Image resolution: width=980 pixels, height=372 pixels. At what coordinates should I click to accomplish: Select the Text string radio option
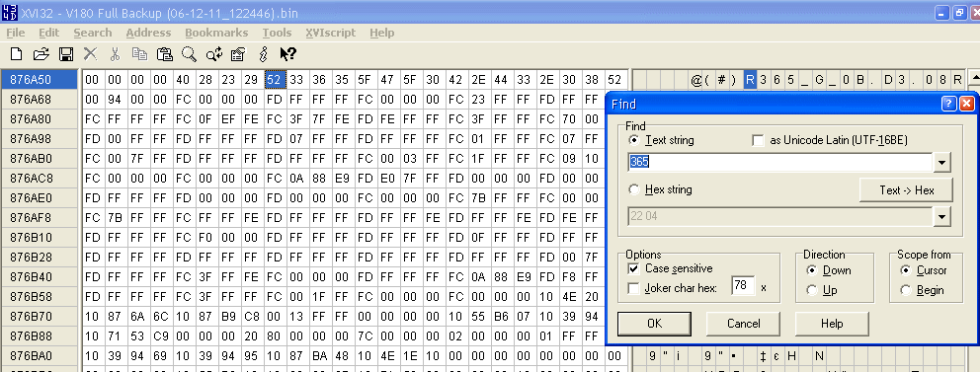tap(634, 140)
